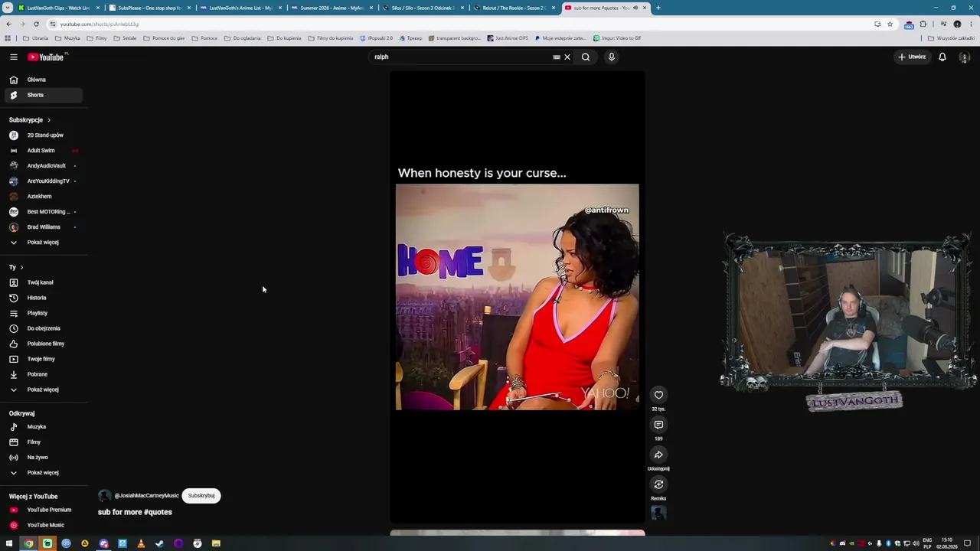This screenshot has height=551, width=980.
Task: Pause the playing short video
Action: (517, 297)
